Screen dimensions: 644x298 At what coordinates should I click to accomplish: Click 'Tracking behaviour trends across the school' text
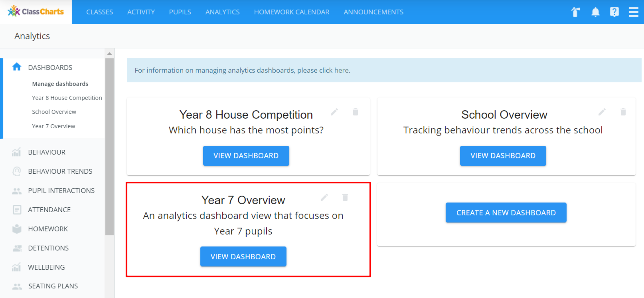click(x=503, y=130)
